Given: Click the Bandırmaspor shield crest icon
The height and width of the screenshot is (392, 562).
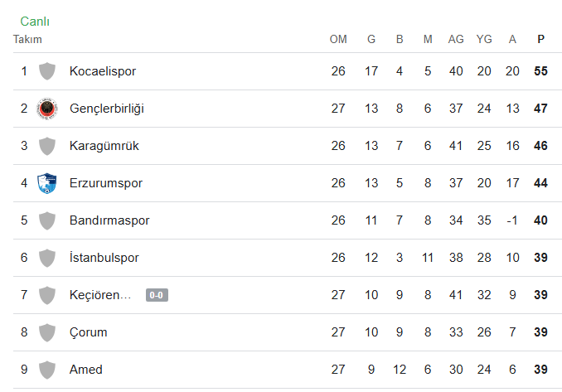Looking at the screenshot, I should point(47,220).
